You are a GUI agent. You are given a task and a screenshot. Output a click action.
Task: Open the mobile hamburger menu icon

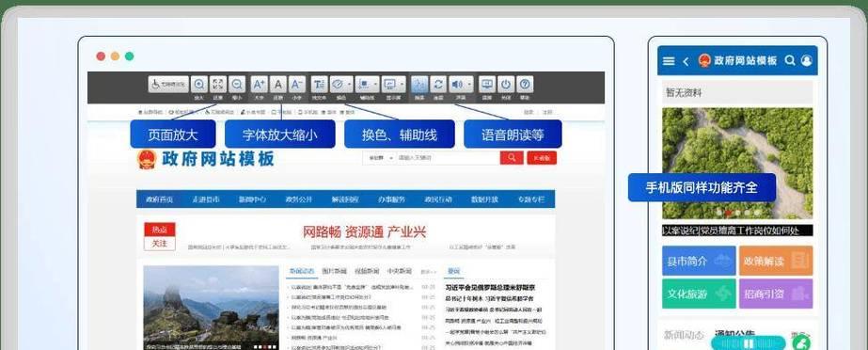click(x=669, y=61)
